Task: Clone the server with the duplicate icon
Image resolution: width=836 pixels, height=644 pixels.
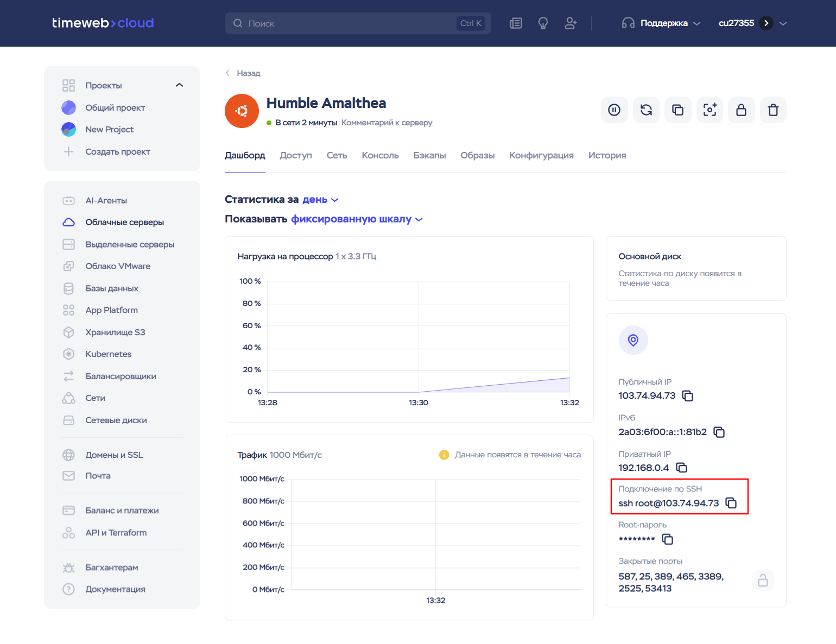Action: [x=677, y=110]
